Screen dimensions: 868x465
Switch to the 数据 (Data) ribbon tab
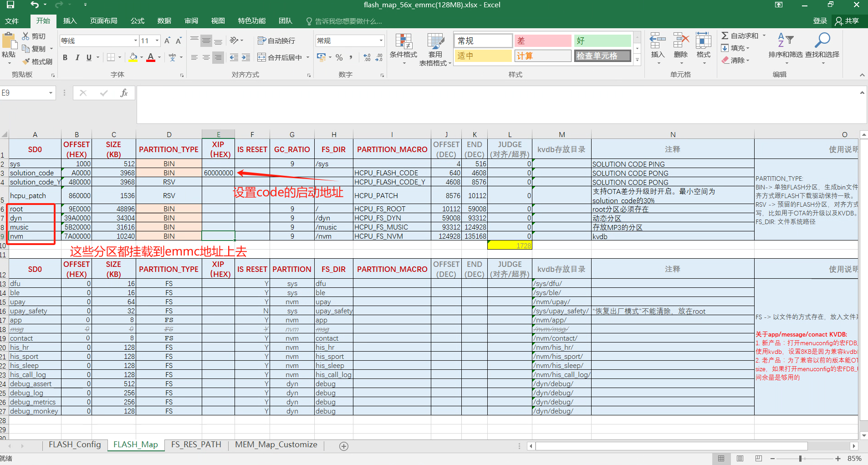tap(164, 21)
